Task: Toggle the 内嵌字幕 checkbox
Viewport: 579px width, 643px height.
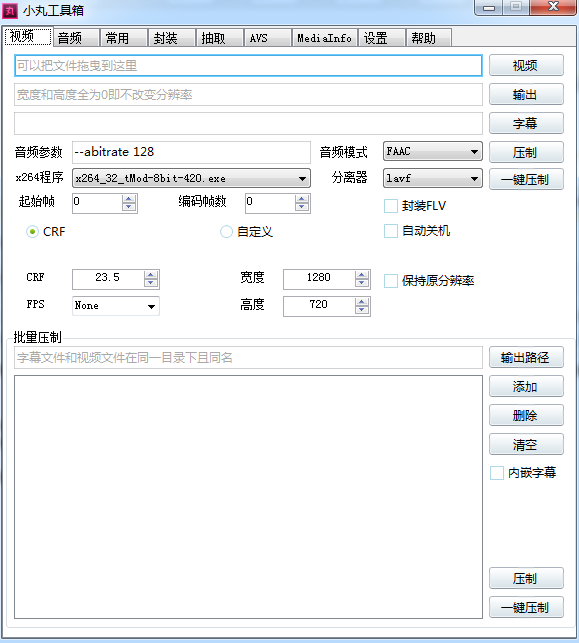Action: pyautogui.click(x=497, y=473)
